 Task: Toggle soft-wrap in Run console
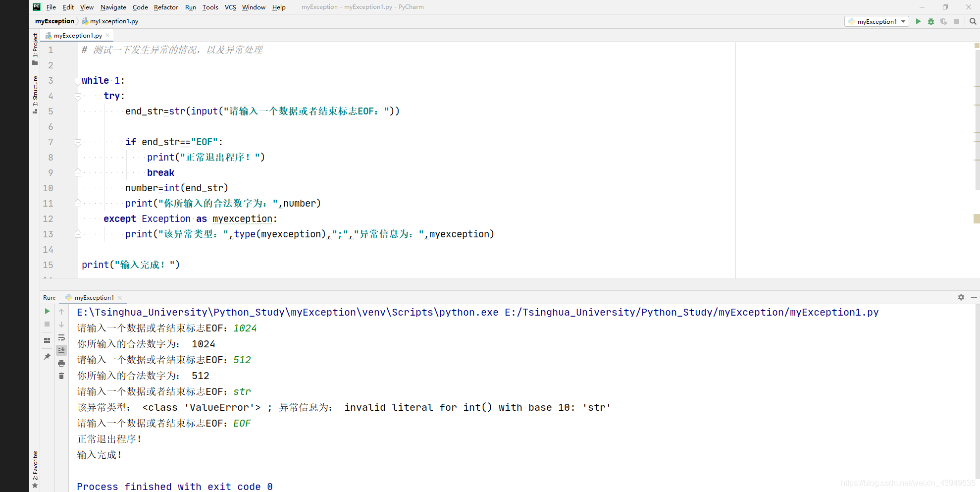61,337
